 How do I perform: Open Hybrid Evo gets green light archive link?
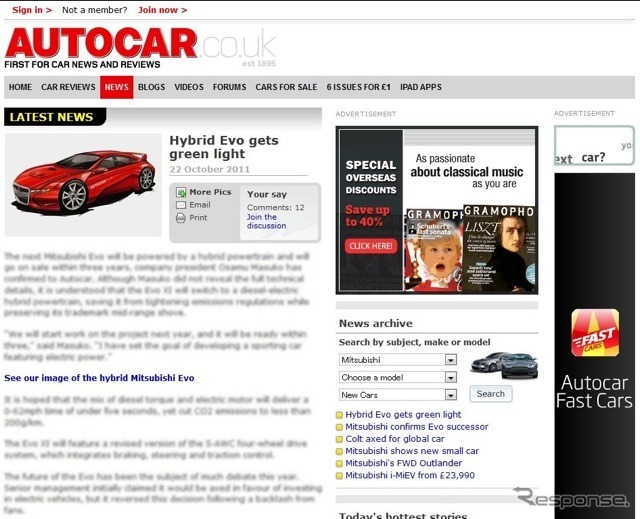(x=403, y=415)
